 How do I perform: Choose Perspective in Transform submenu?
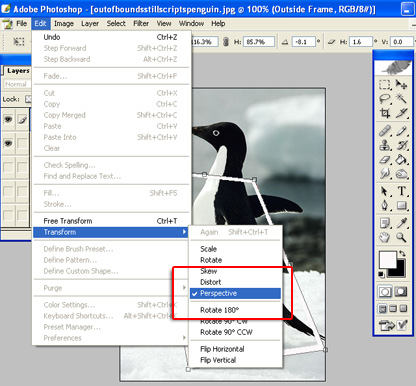coord(235,293)
